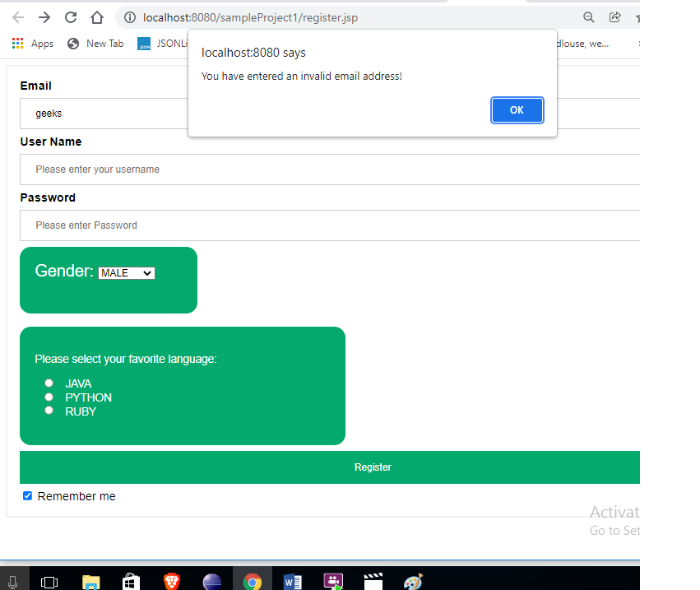
Task: Select the JAVA radio button
Action: 49,383
